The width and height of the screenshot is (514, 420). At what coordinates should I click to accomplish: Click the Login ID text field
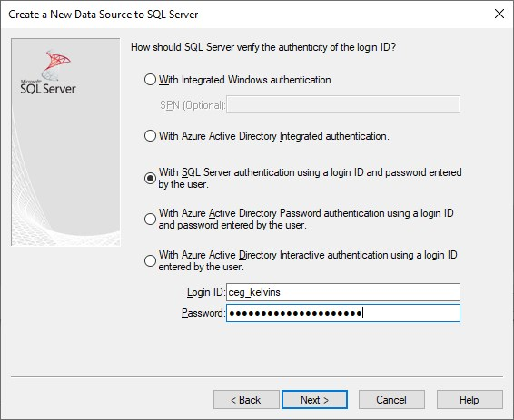tap(343, 292)
